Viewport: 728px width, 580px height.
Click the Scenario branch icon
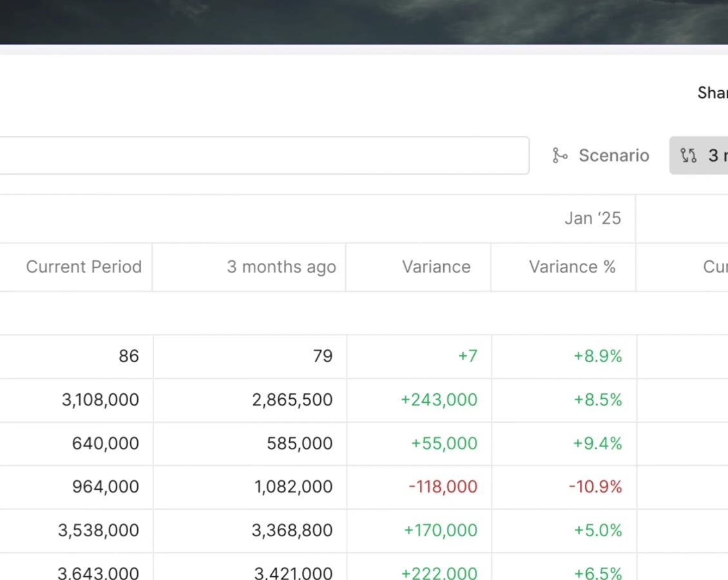coord(560,155)
